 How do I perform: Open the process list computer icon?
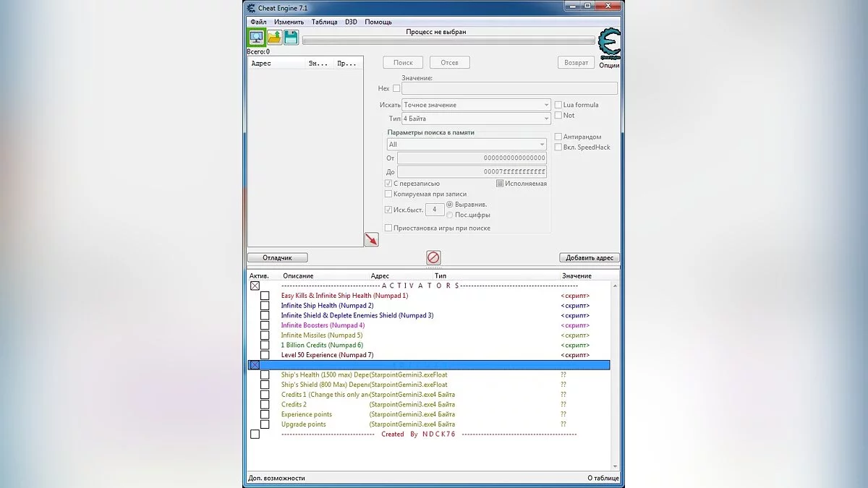pyautogui.click(x=257, y=38)
